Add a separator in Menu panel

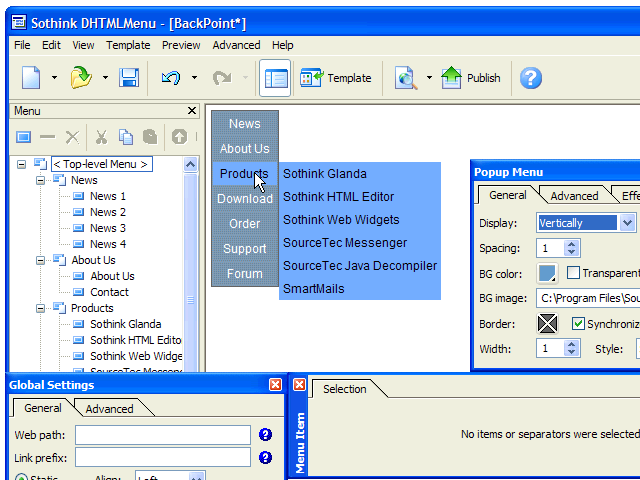48,137
